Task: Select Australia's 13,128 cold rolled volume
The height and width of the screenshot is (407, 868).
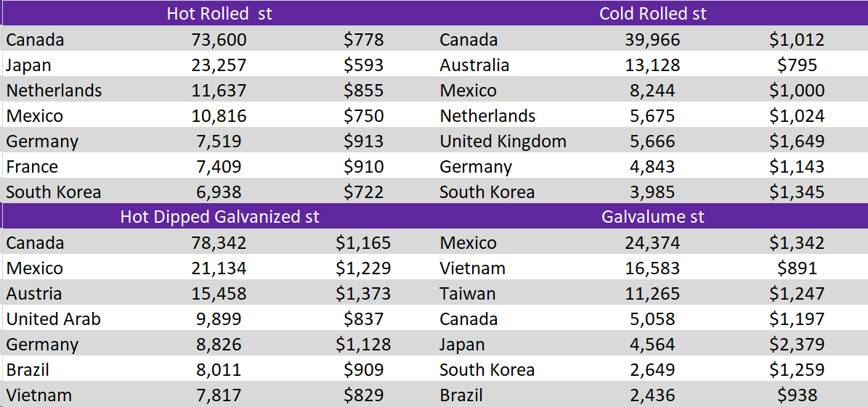Action: [x=653, y=65]
